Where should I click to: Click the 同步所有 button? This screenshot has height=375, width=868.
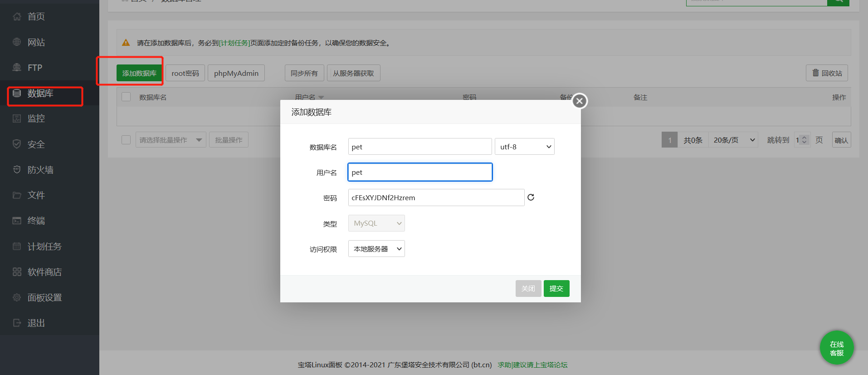pos(304,73)
